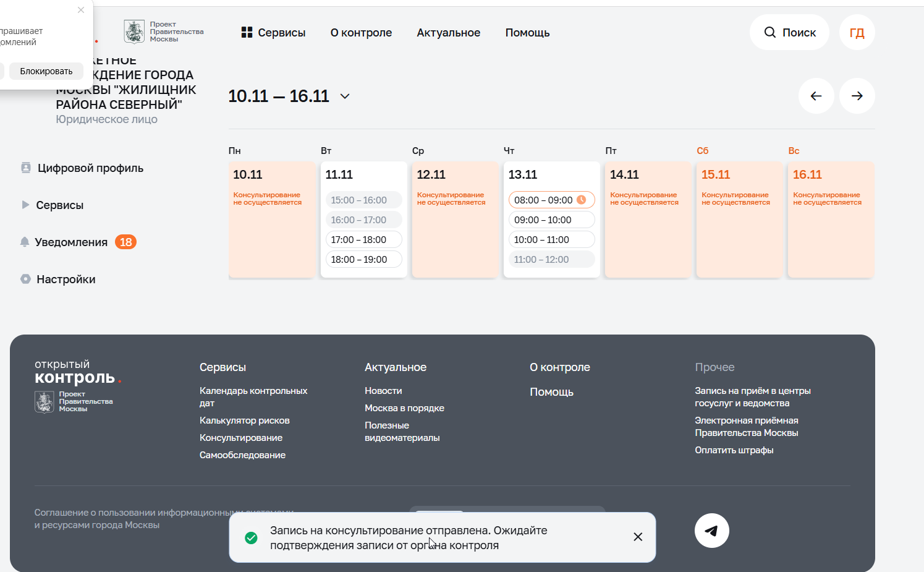Open Актуальное in the top navigation
The height and width of the screenshot is (572, 924).
coord(449,32)
